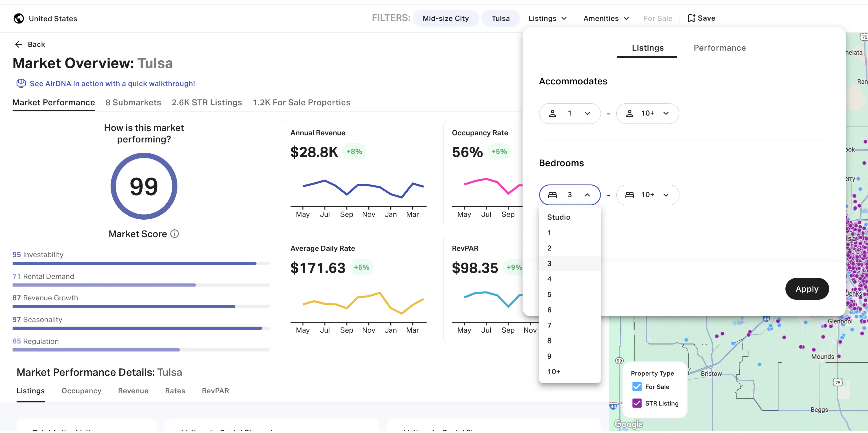Select 2 bedrooms in the list
The width and height of the screenshot is (868, 433).
(x=569, y=249)
